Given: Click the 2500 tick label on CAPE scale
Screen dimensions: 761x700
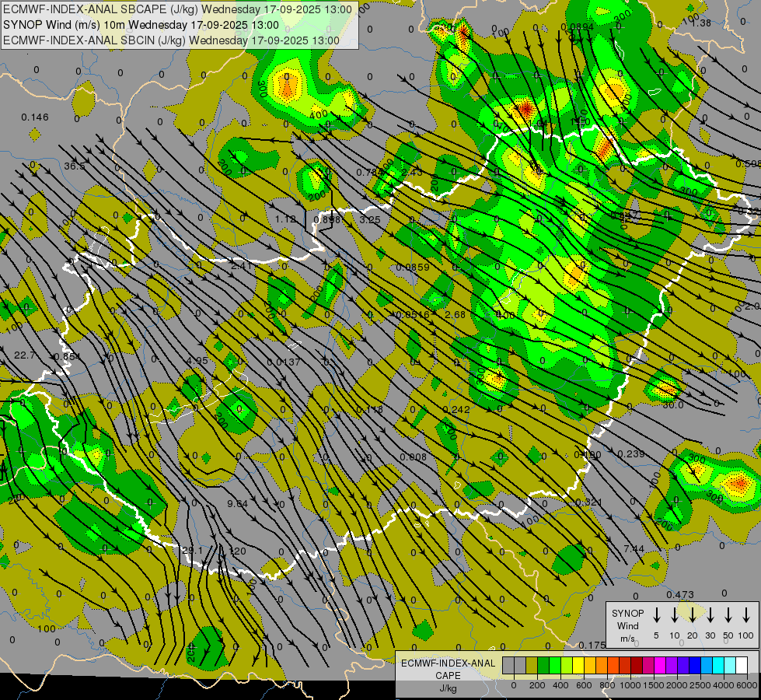Looking at the screenshot, I should click(700, 685).
